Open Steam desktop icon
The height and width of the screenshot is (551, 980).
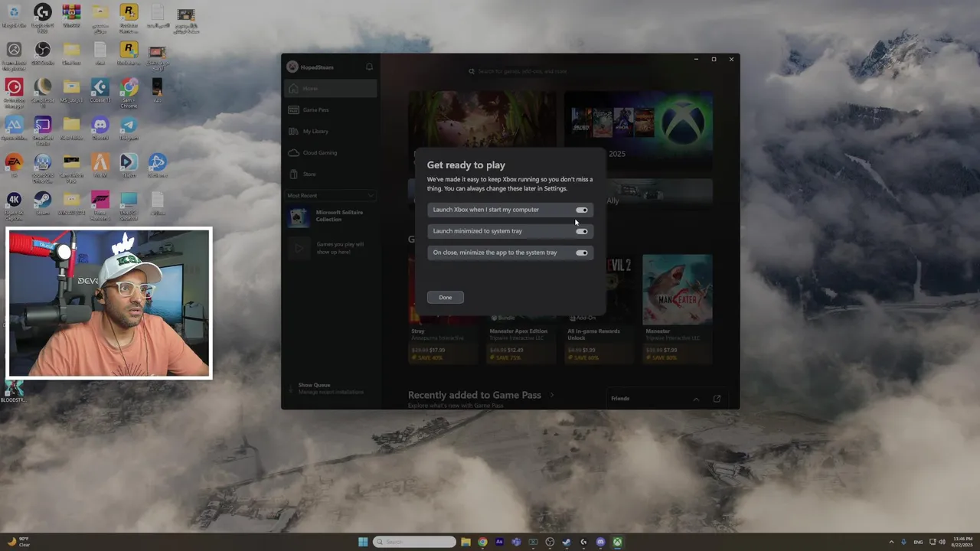[42, 203]
